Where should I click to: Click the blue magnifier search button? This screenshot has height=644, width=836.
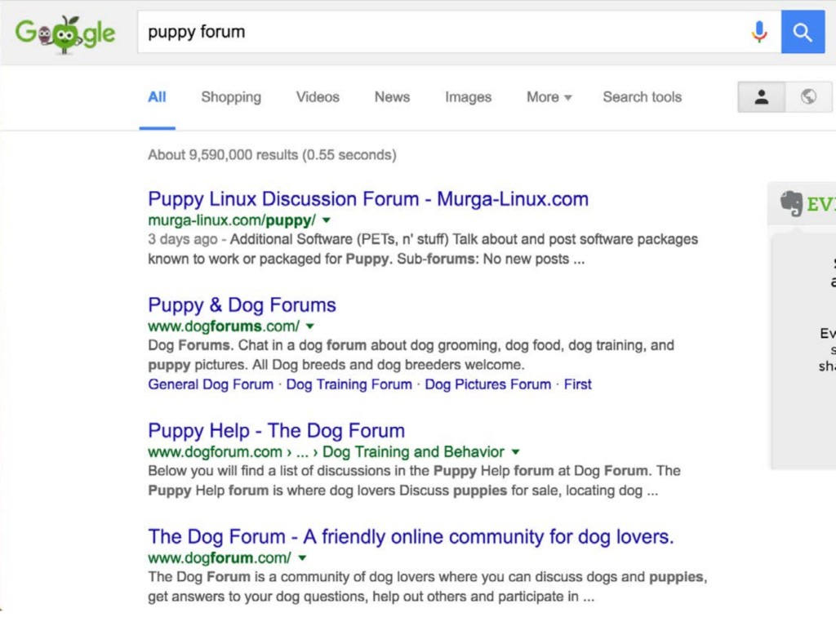click(x=803, y=32)
